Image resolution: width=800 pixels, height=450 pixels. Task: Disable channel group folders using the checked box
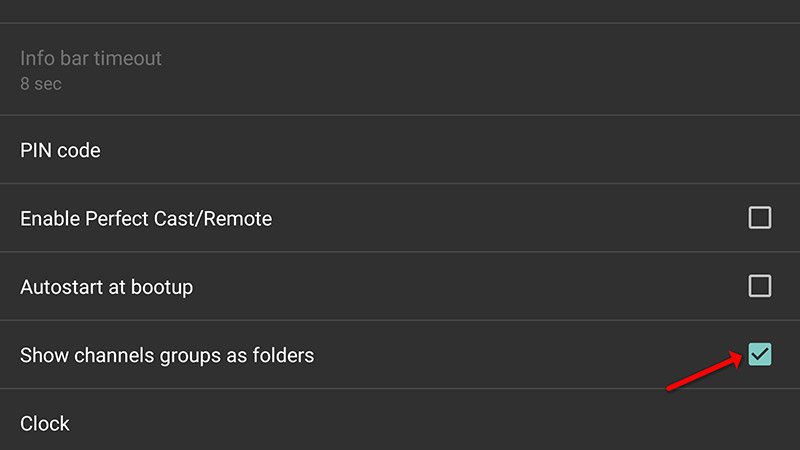coord(760,354)
